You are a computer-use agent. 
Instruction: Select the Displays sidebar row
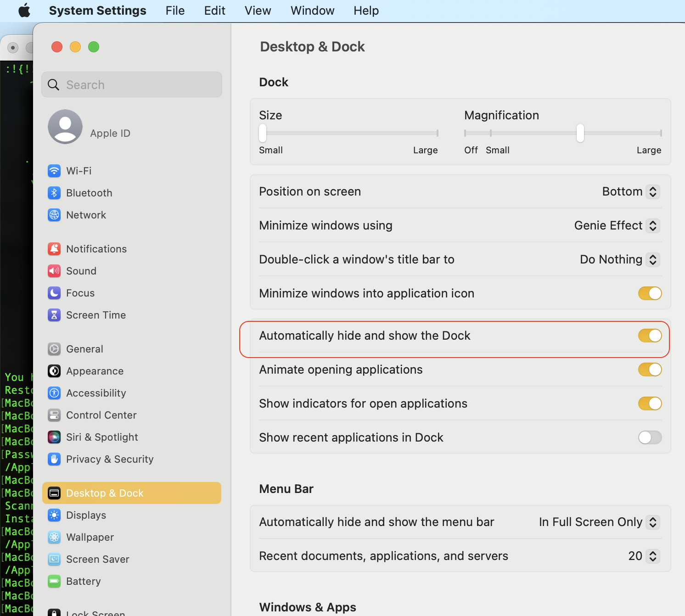click(x=131, y=515)
